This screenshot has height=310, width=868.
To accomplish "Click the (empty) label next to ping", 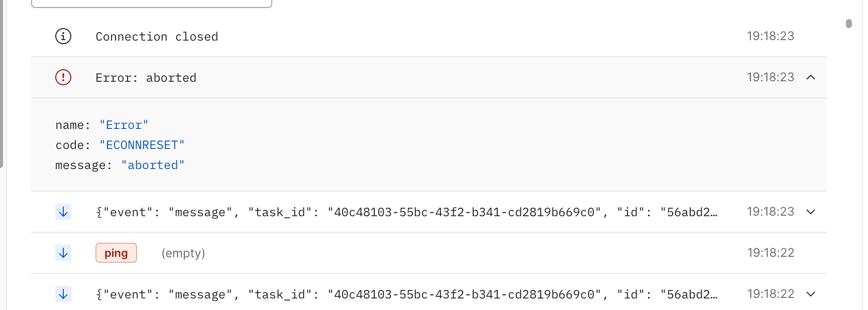I will click(183, 253).
